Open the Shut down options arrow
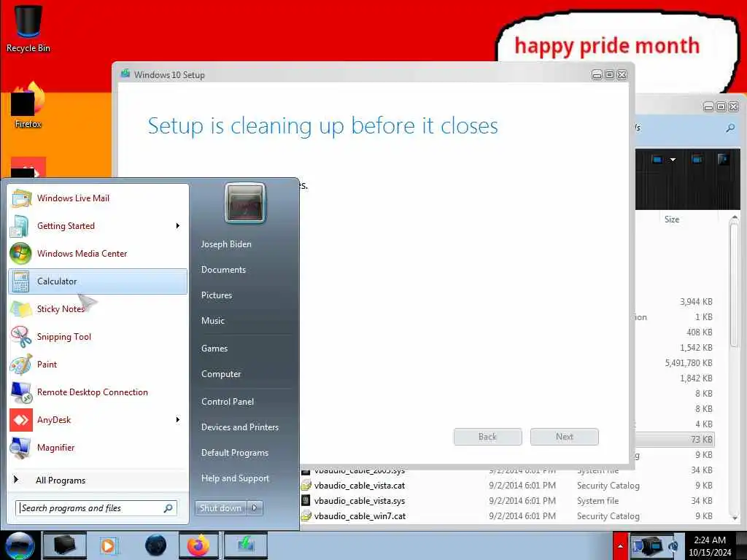The image size is (747, 560). coord(255,508)
